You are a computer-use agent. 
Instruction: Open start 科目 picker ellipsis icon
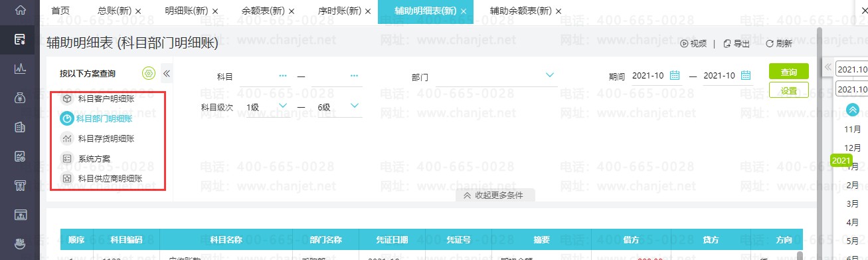point(283,76)
